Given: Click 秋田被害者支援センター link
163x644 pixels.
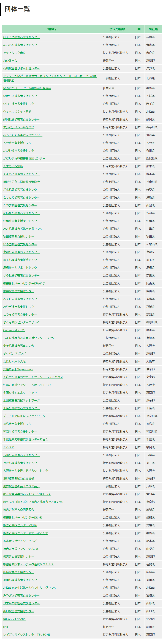Looking at the screenshot, I should (x=19, y=236).
